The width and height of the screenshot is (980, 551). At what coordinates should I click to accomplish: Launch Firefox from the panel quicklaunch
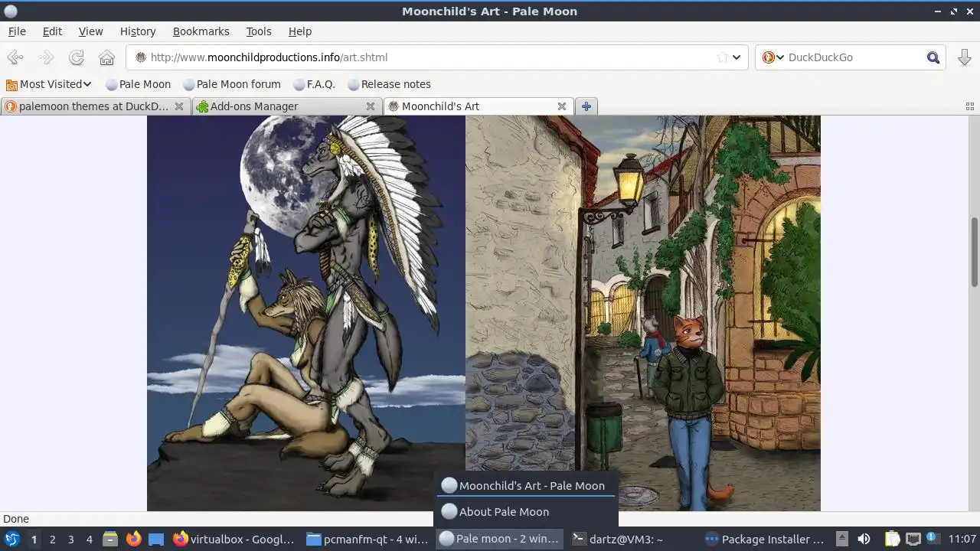click(x=133, y=539)
